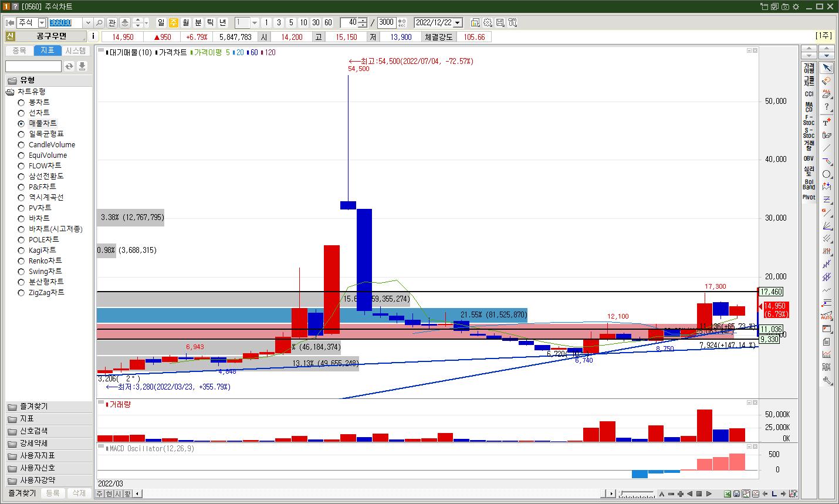The width and height of the screenshot is (839, 504).
Task: Click the play forward triangle in bottom bar
Action: (x=709, y=493)
